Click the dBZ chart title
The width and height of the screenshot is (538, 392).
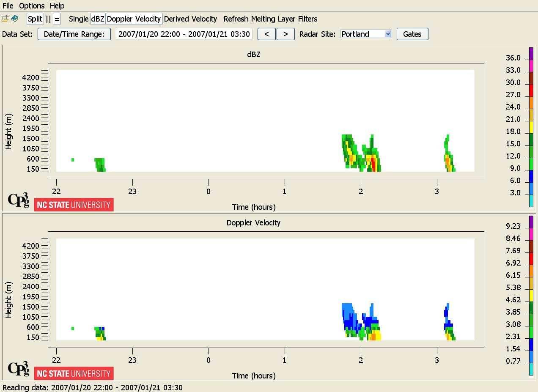(254, 54)
